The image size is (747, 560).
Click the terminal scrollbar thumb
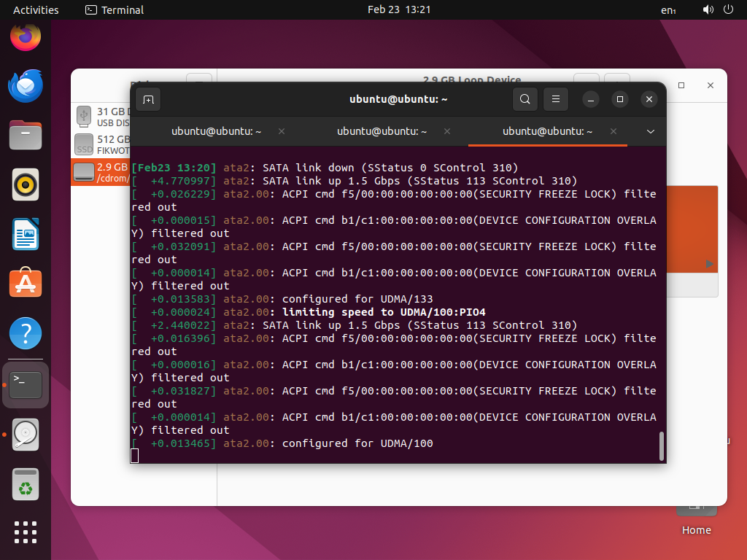(x=662, y=445)
